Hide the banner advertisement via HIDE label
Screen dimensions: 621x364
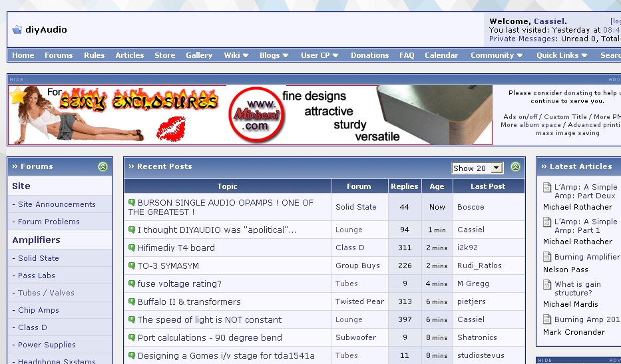point(16,80)
